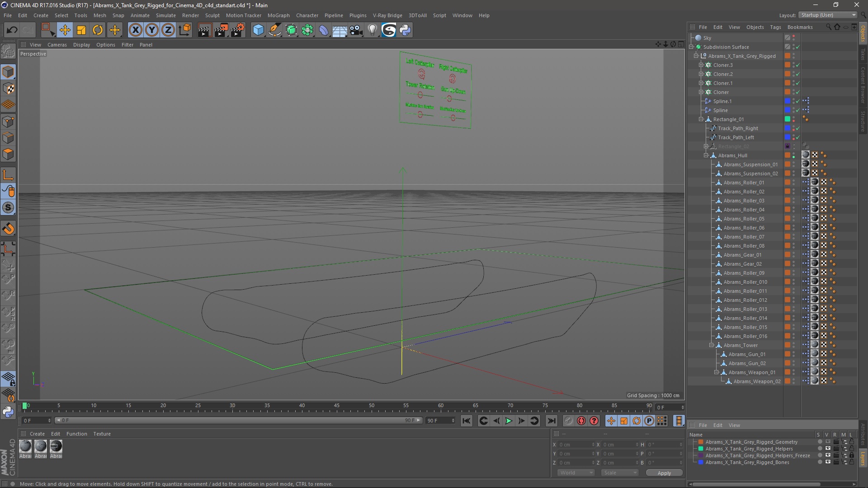Toggle Track_Path_Right enable checkmark

point(798,128)
